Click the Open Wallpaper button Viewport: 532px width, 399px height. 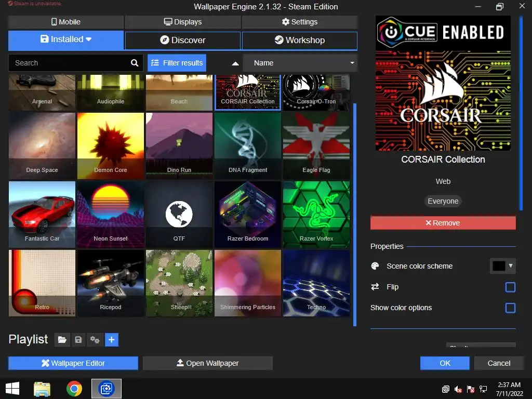(x=208, y=363)
